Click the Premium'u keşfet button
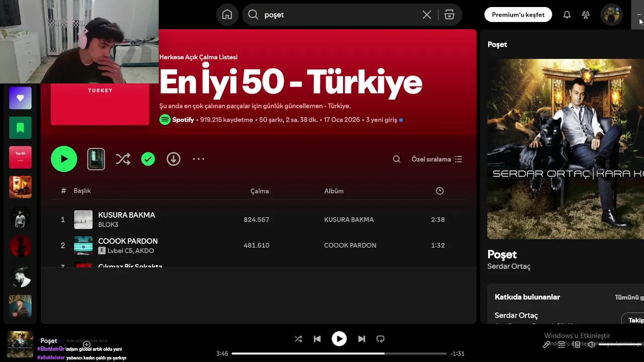This screenshot has height=362, width=644. [518, 15]
